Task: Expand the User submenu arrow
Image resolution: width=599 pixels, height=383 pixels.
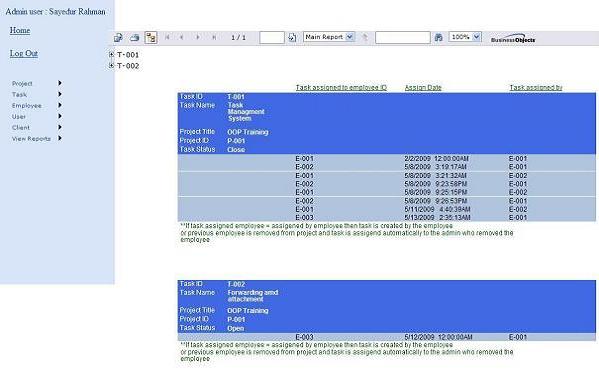Action: [x=60, y=116]
